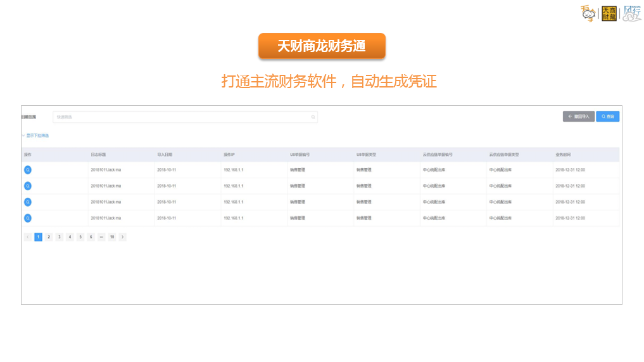This screenshot has width=644, height=362.
Task: Go to previous page with left arrow
Action: 27,237
